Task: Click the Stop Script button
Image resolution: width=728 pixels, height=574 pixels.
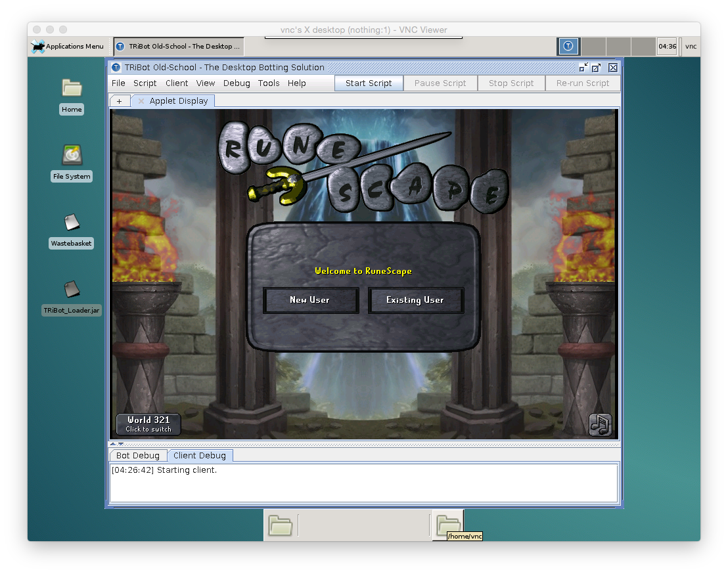Action: pyautogui.click(x=511, y=83)
